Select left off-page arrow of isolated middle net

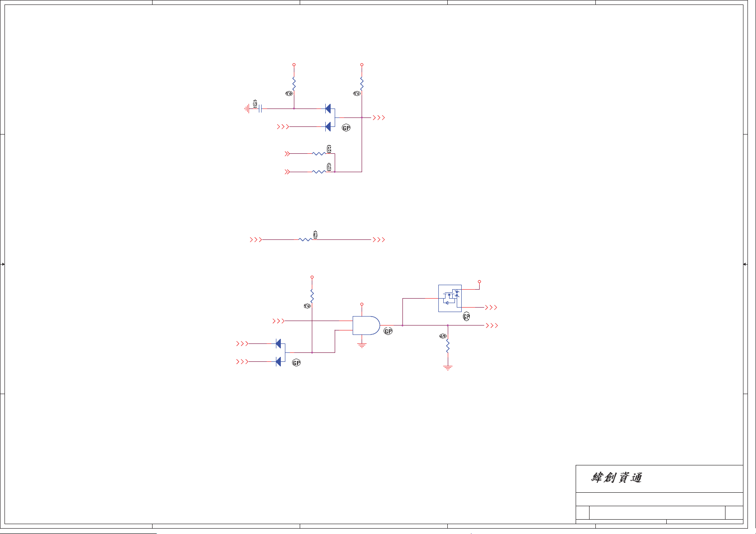click(x=256, y=240)
